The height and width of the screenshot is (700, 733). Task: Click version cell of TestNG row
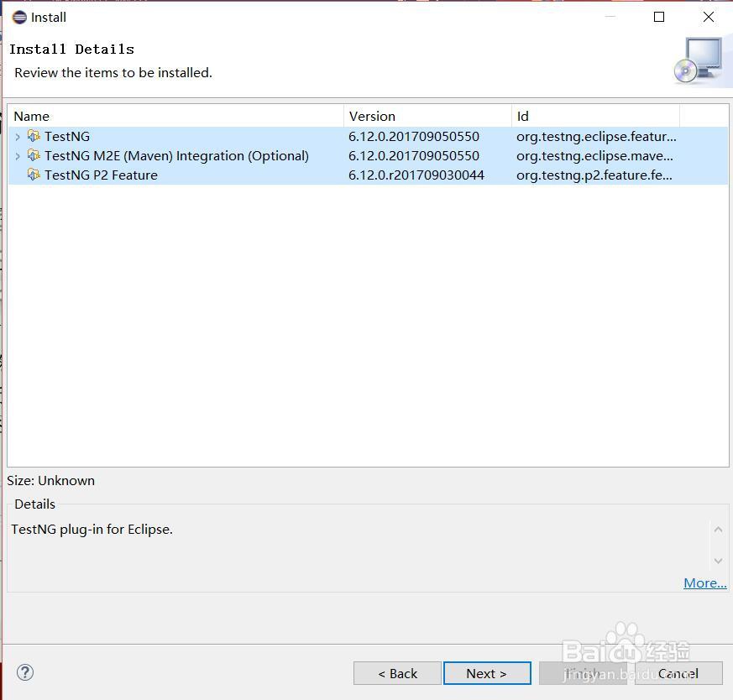coord(414,137)
